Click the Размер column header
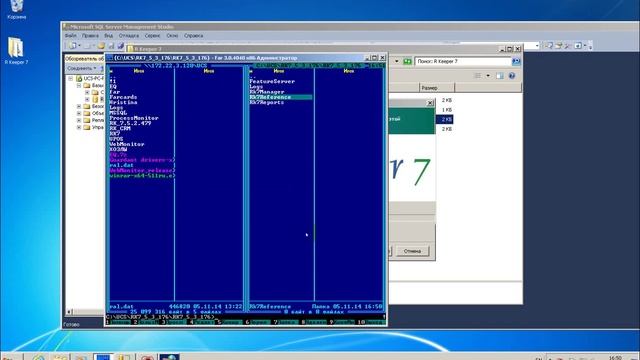Image resolution: width=640 pixels, height=360 pixels. tap(436, 88)
